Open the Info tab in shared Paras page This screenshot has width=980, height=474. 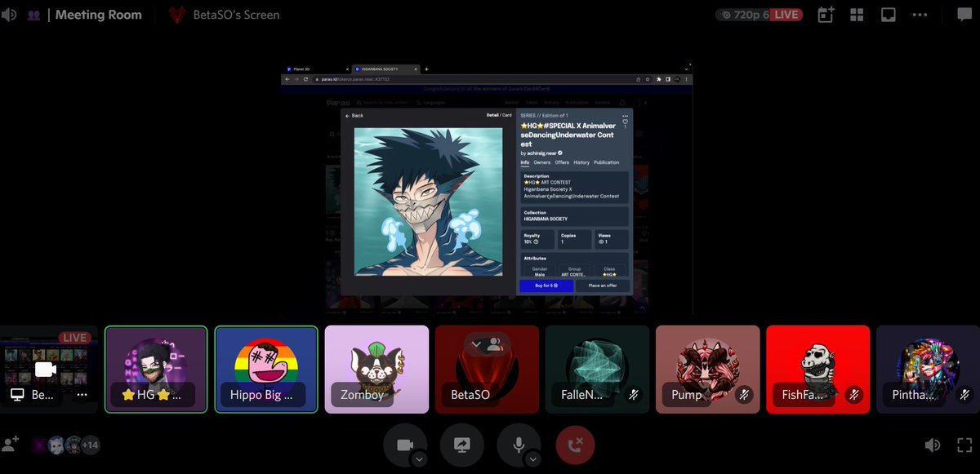coord(525,162)
